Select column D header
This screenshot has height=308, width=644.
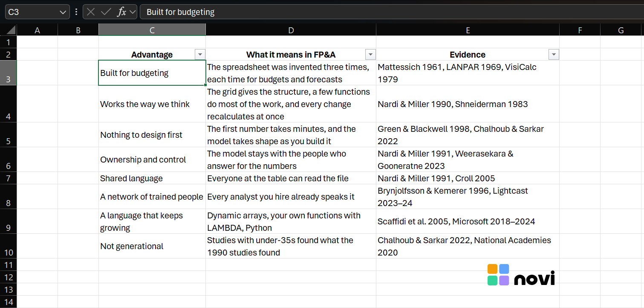click(291, 30)
